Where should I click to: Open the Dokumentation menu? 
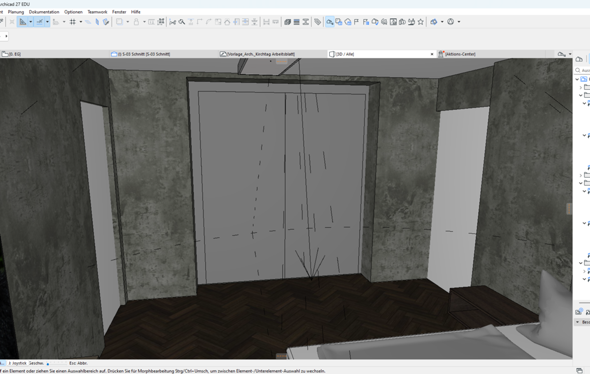44,12
